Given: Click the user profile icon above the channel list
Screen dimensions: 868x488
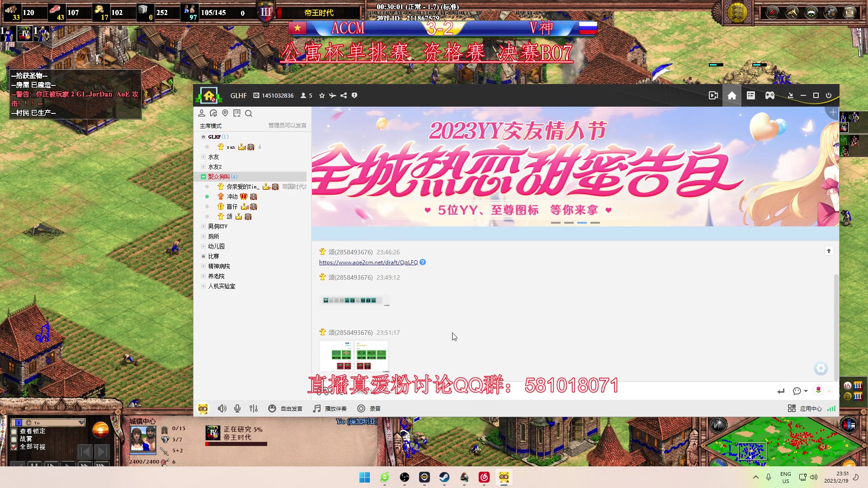Looking at the screenshot, I should click(x=202, y=113).
